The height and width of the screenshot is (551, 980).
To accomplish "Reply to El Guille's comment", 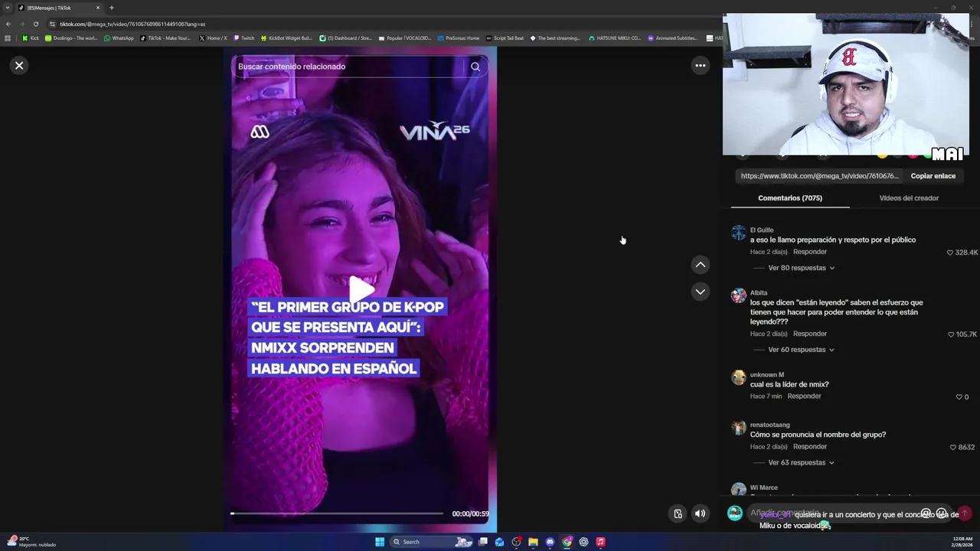I will [810, 252].
